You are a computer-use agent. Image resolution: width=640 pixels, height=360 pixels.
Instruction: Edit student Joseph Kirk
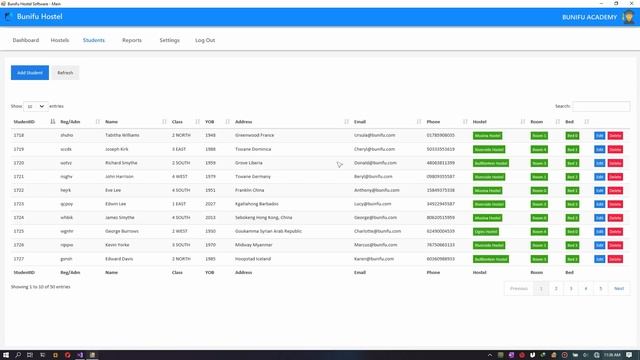click(x=600, y=149)
